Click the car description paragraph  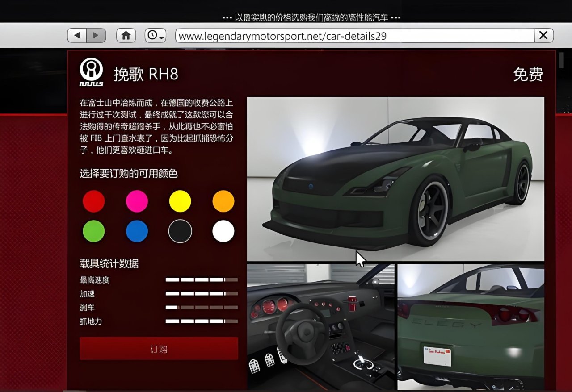click(156, 126)
